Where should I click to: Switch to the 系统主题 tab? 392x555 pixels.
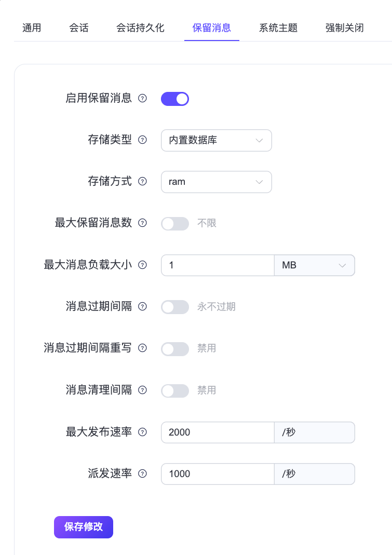(x=278, y=28)
